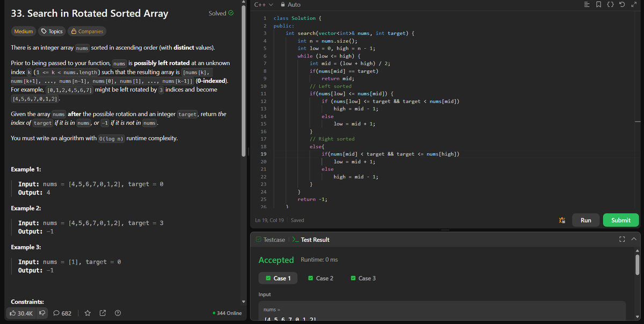
Task: Collapse the test result panel with chevron
Action: click(x=634, y=239)
